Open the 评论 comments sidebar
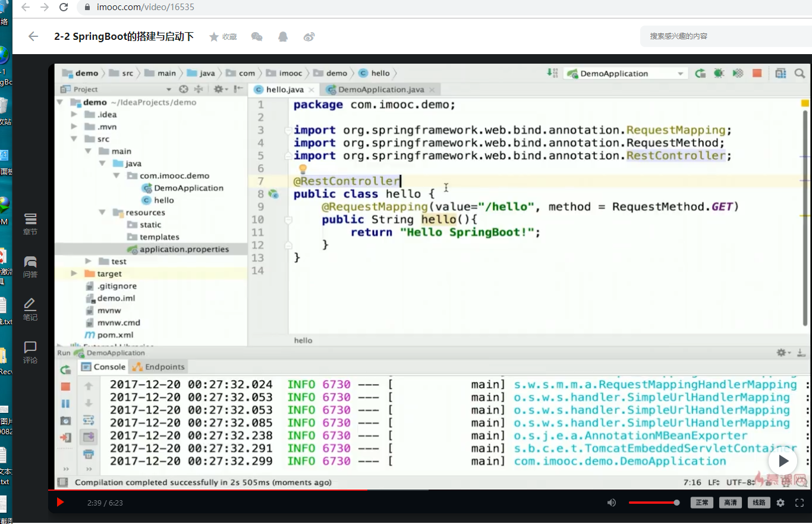The image size is (812, 524). point(30,353)
